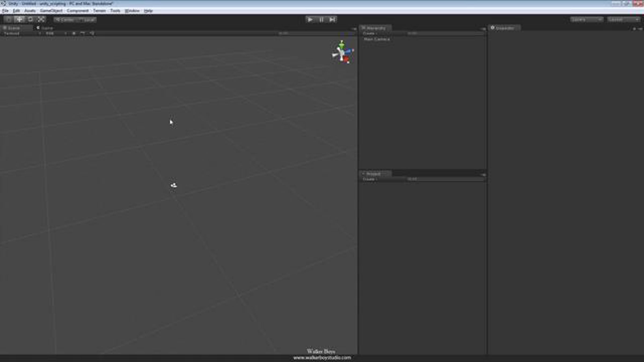Click the center cube of scene gizmo
644x362 pixels.
click(342, 53)
